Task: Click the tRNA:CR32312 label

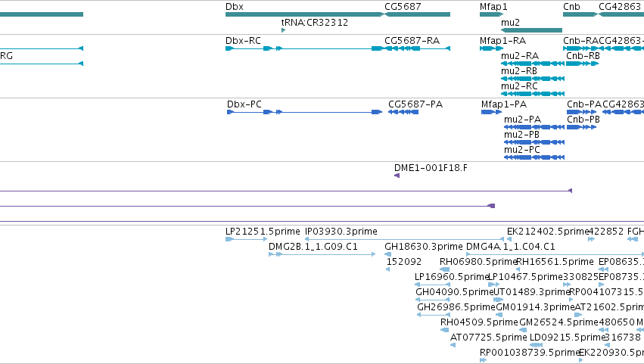Action: click(315, 23)
